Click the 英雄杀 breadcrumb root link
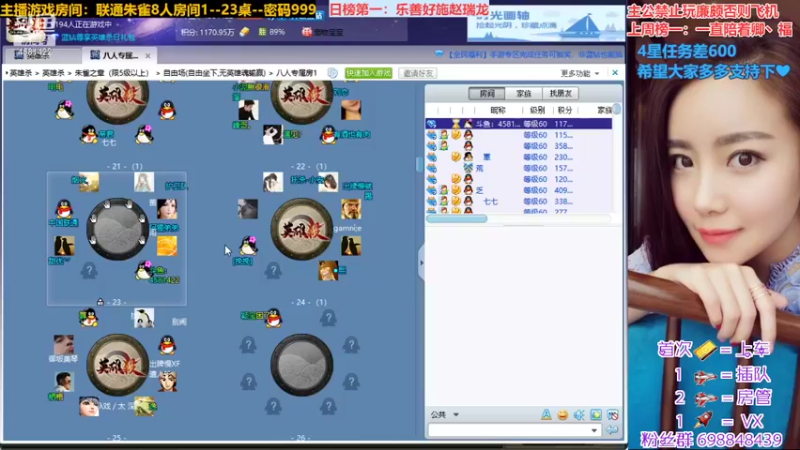This screenshot has width=800, height=450. point(21,73)
